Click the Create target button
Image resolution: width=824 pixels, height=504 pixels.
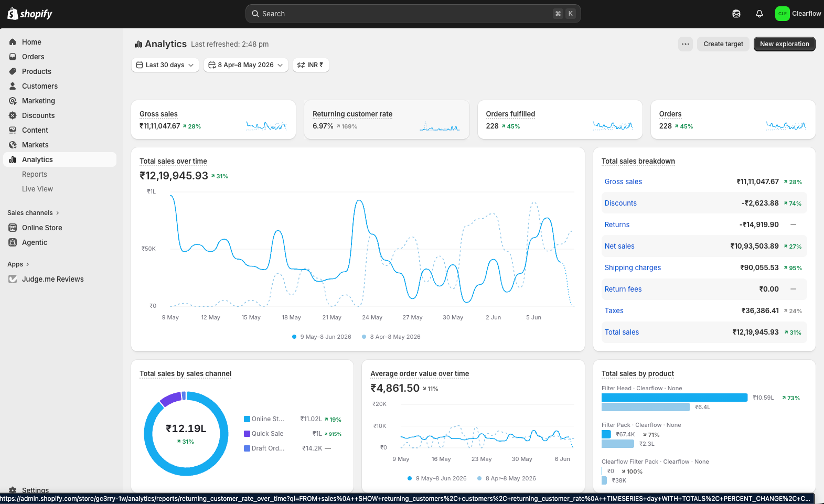pos(723,44)
